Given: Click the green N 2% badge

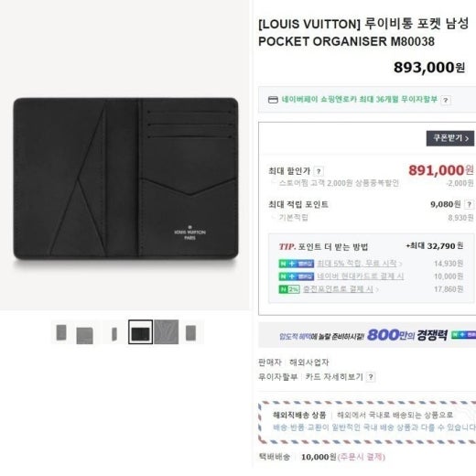Looking at the screenshot, I should pyautogui.click(x=289, y=289).
